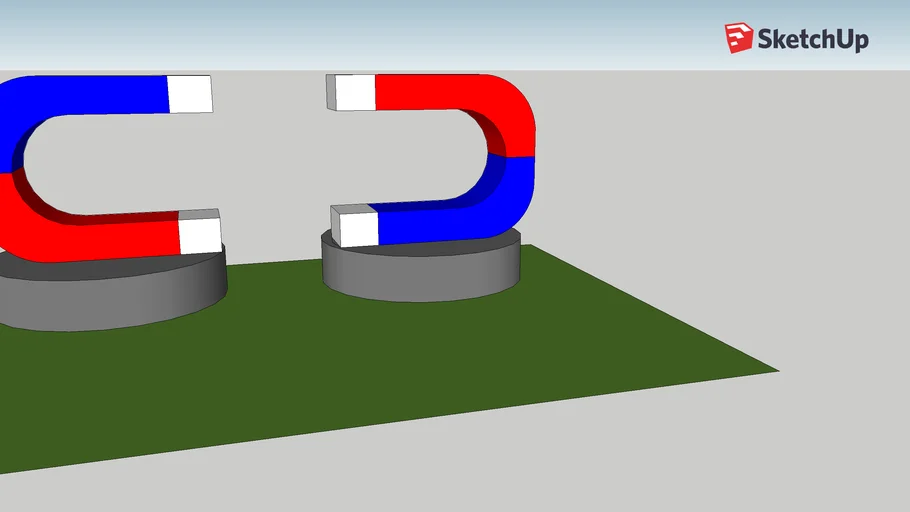Click the white lower tip of left magnet
Viewport: 910px width, 512px height.
[x=199, y=236]
